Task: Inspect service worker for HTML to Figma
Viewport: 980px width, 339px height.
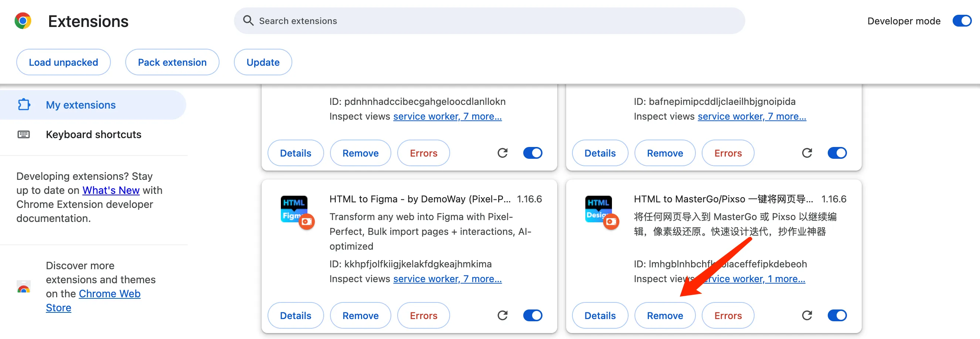Action: tap(448, 278)
